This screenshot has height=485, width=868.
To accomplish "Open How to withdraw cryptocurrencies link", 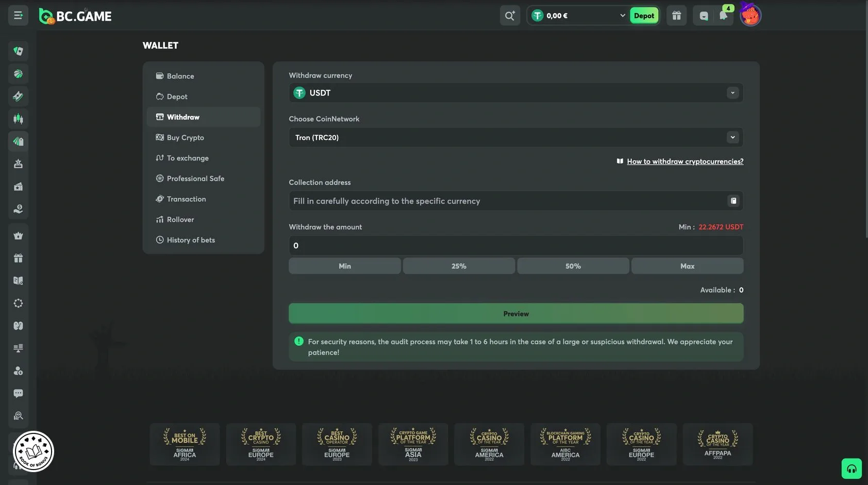I will 685,161.
